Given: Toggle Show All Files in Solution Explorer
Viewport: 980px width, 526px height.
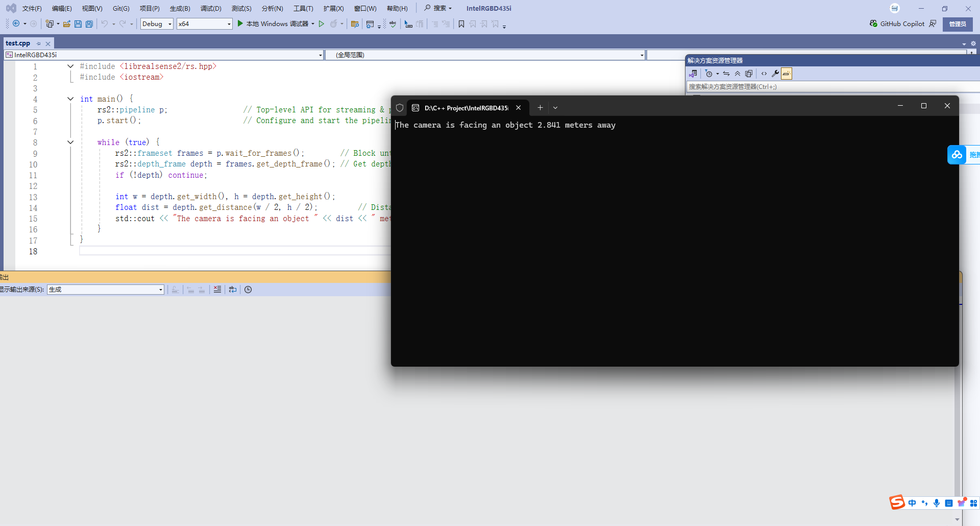Looking at the screenshot, I should click(749, 74).
